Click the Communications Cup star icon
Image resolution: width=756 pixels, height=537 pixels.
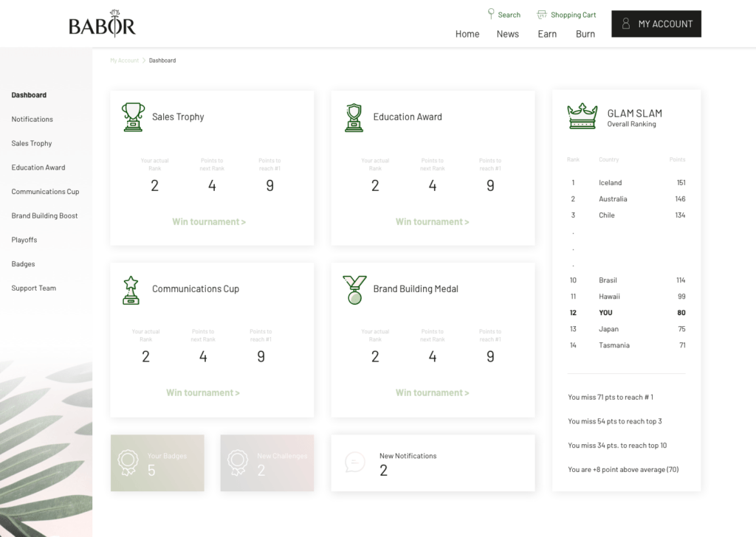pyautogui.click(x=131, y=290)
